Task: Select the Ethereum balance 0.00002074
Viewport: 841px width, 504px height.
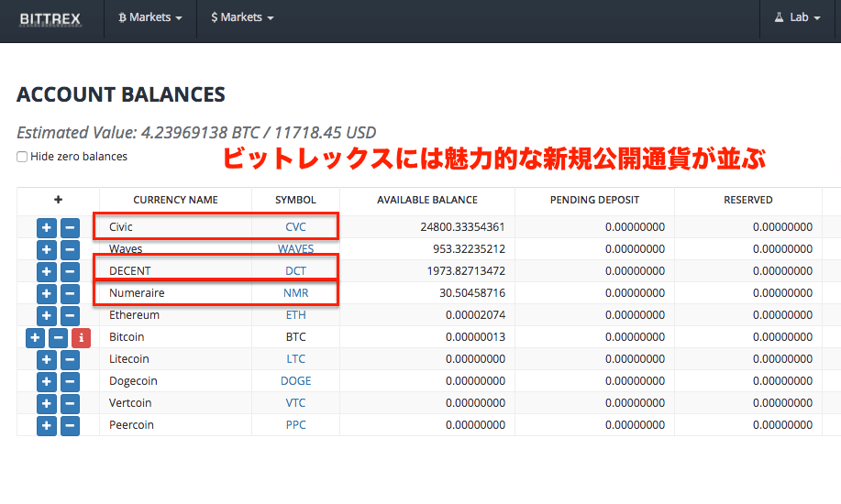Action: 475,314
